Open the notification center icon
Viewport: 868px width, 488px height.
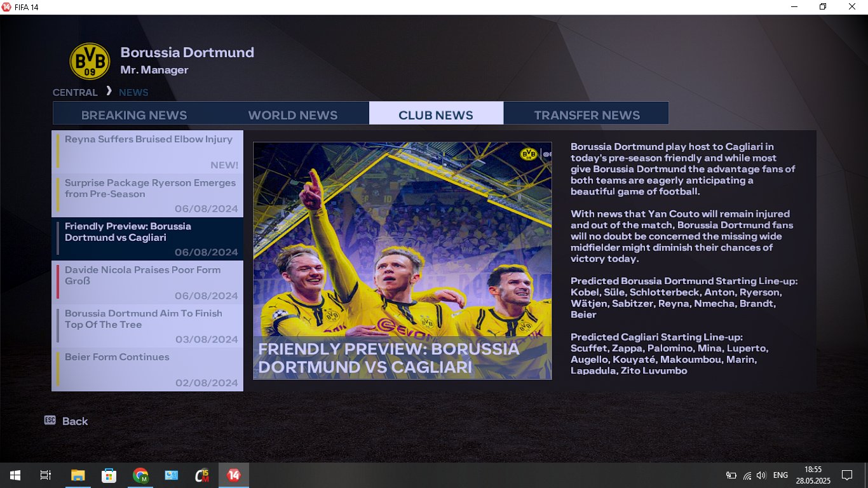click(846, 475)
